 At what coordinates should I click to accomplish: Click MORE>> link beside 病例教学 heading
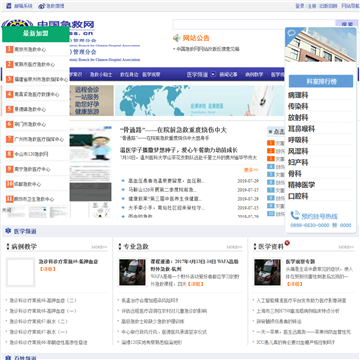pos(99,247)
